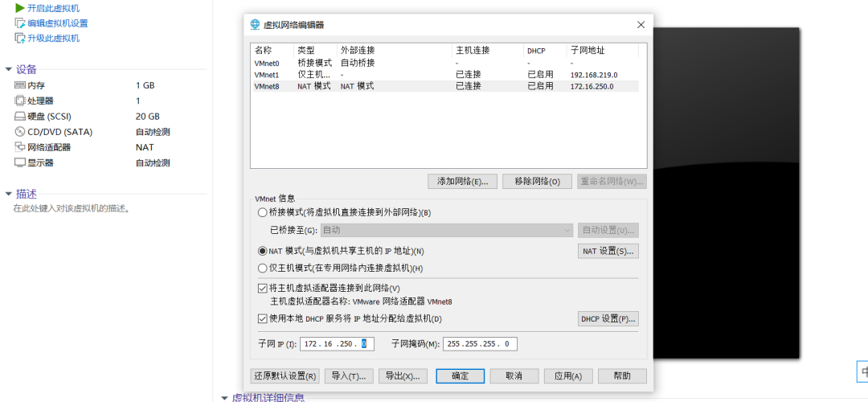This screenshot has width=868, height=402.
Task: Click the 网络适配器 NAT value
Action: [x=145, y=147]
